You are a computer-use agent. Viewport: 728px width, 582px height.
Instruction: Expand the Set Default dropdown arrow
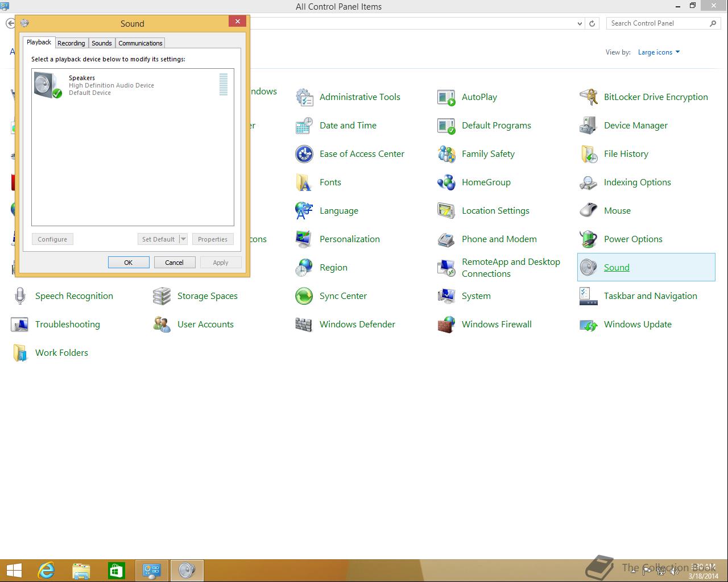[x=183, y=239]
